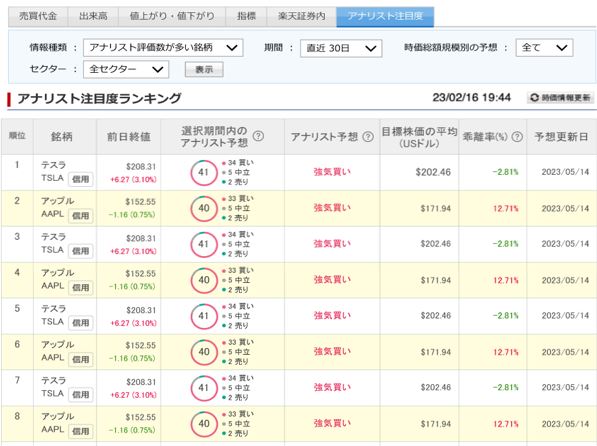Click the 目標株価の平均 column header
Image resolution: width=597 pixels, height=446 pixels.
(x=419, y=137)
